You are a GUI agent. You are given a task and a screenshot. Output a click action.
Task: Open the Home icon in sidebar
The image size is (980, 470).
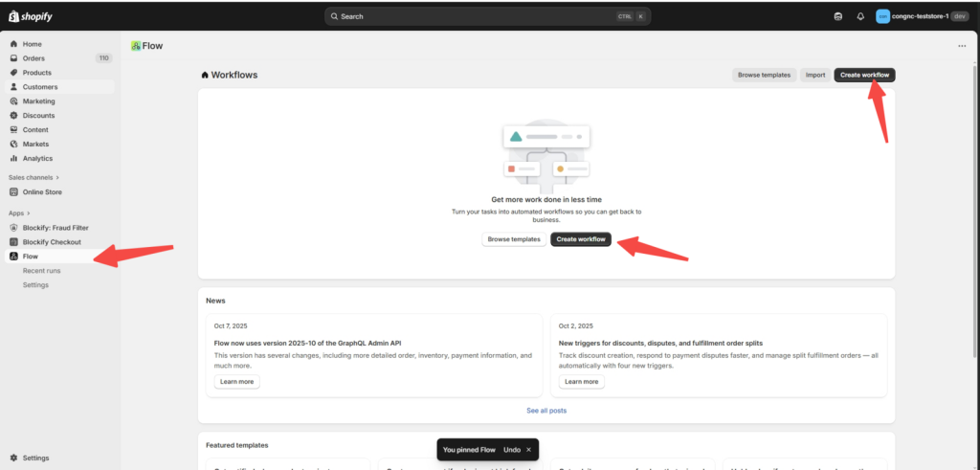tap(13, 44)
